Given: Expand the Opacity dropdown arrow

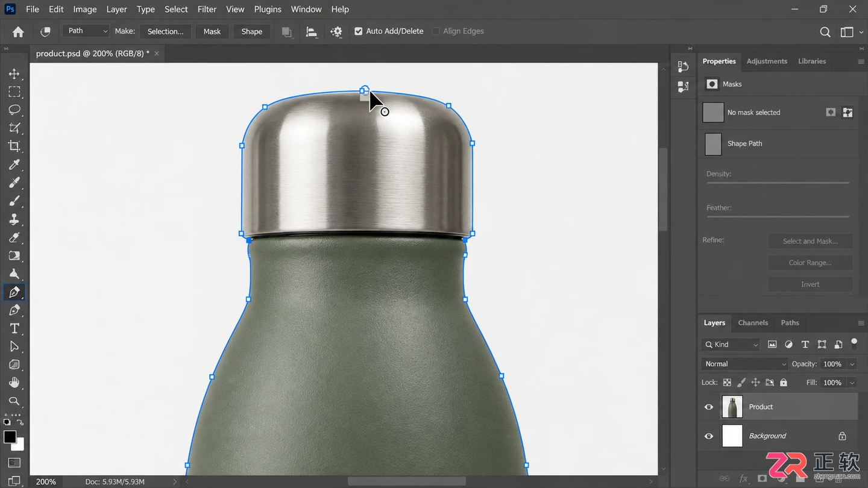Looking at the screenshot, I should click(x=852, y=364).
